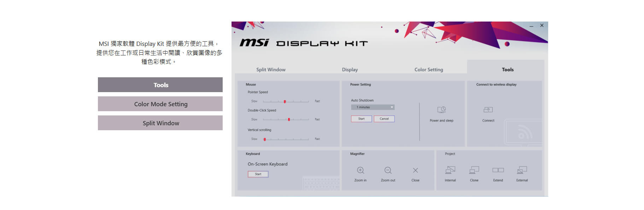Close the Display Kit window

pyautogui.click(x=542, y=25)
